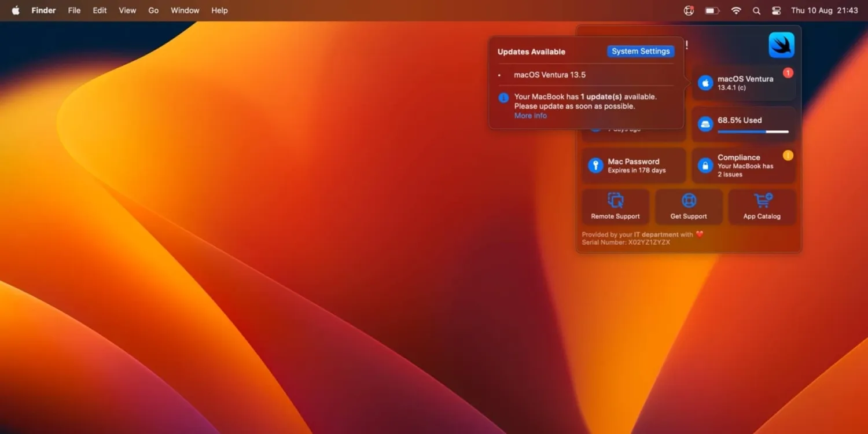The width and height of the screenshot is (868, 434).
Task: Click the Mac Password key icon
Action: 595,165
